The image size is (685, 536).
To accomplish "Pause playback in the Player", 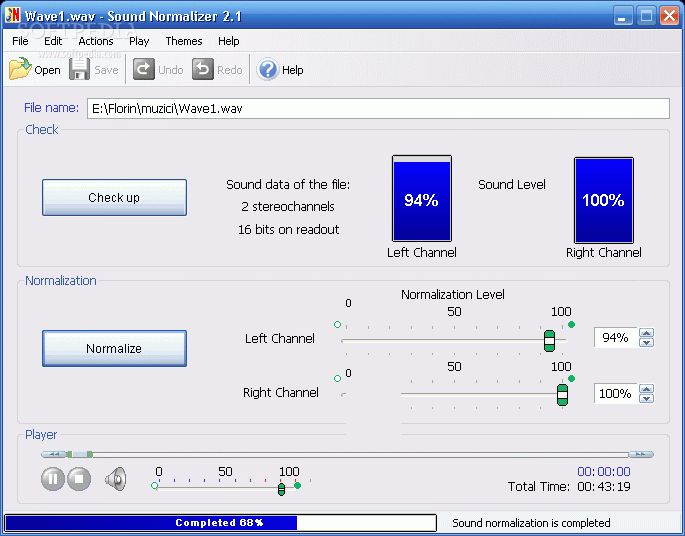I will pos(53,479).
